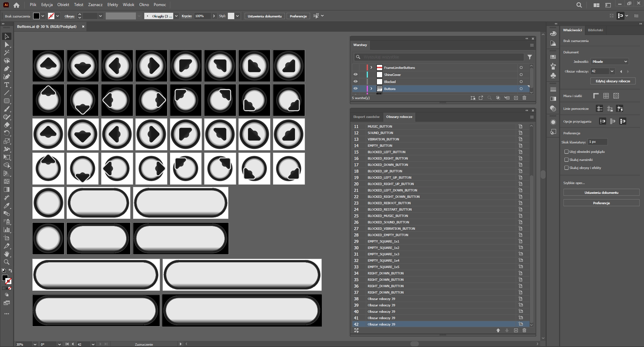Enable Skaluj narożniki checkbox
644x347 pixels.
tap(566, 160)
